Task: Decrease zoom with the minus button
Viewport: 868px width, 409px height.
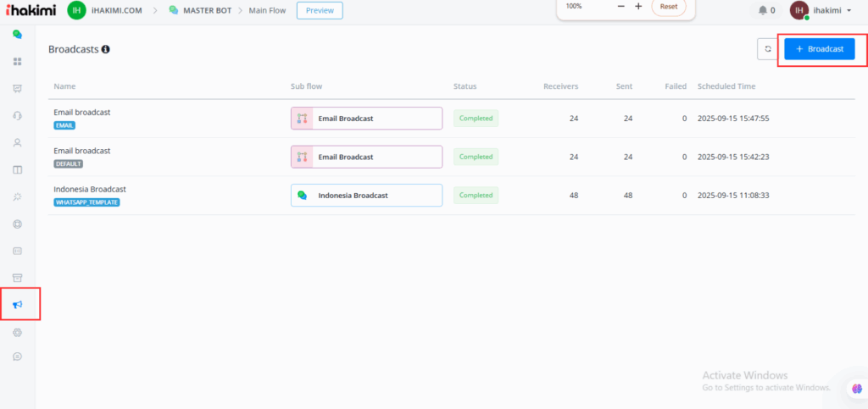Action: coord(620,7)
